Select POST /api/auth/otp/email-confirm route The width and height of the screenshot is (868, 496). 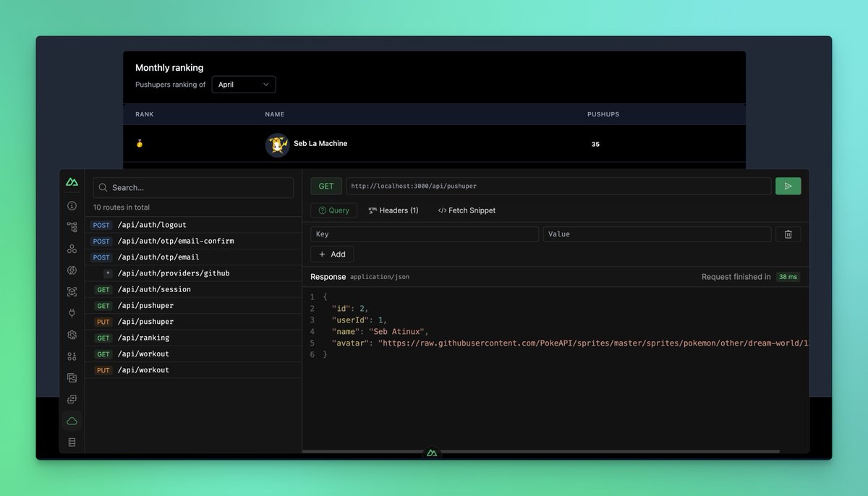tap(193, 241)
